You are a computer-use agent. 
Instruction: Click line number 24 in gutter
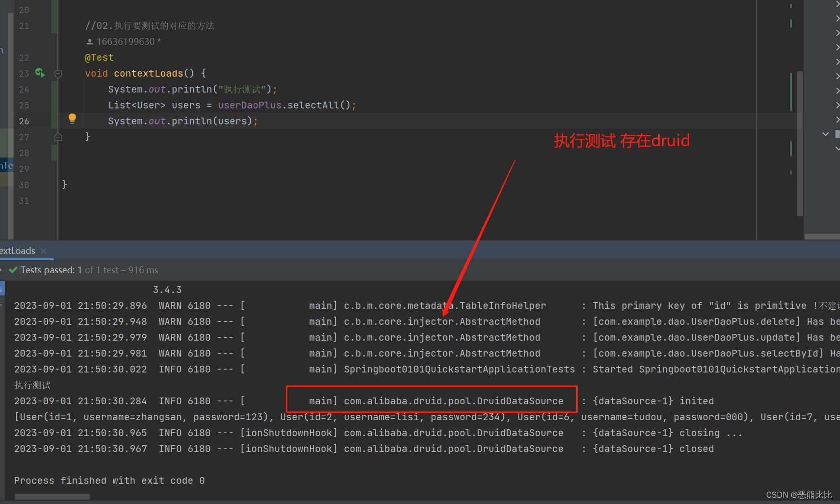pyautogui.click(x=24, y=89)
